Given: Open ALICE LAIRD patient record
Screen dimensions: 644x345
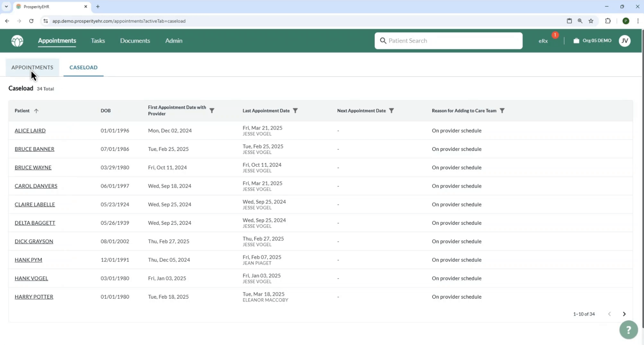Looking at the screenshot, I should [30, 131].
